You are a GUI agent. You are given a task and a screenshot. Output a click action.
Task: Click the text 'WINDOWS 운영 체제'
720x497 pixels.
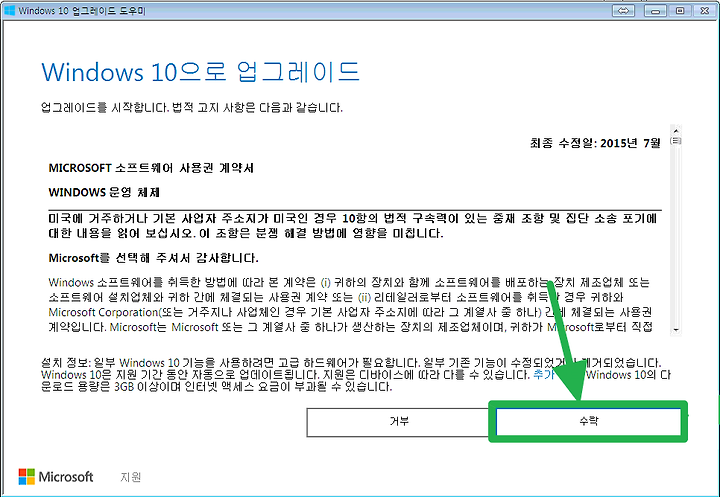(104, 192)
